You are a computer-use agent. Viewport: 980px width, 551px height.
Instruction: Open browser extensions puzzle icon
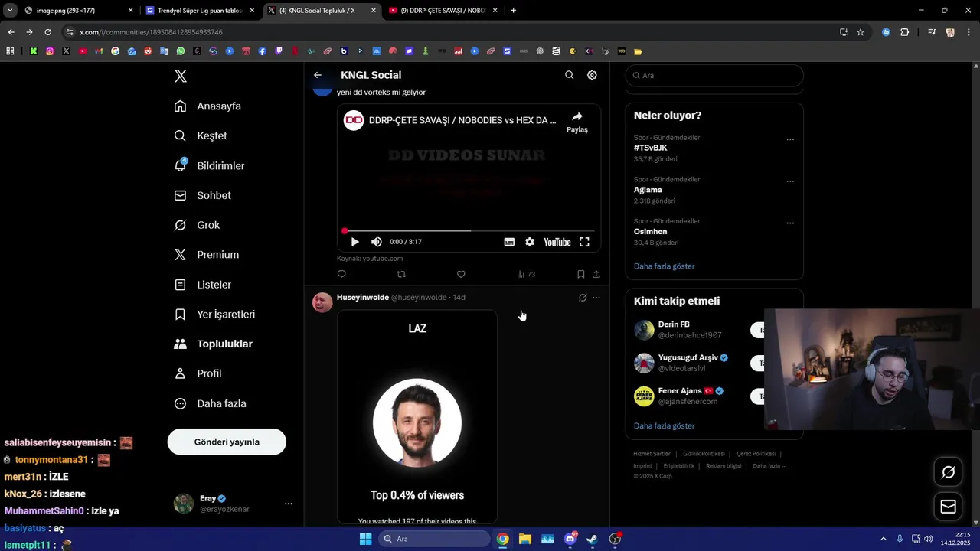coord(905,32)
